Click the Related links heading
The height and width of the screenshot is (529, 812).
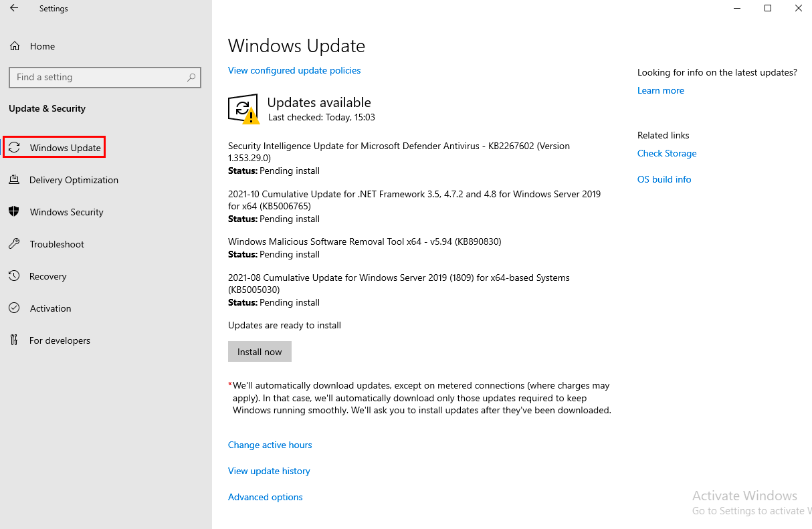pyautogui.click(x=664, y=135)
